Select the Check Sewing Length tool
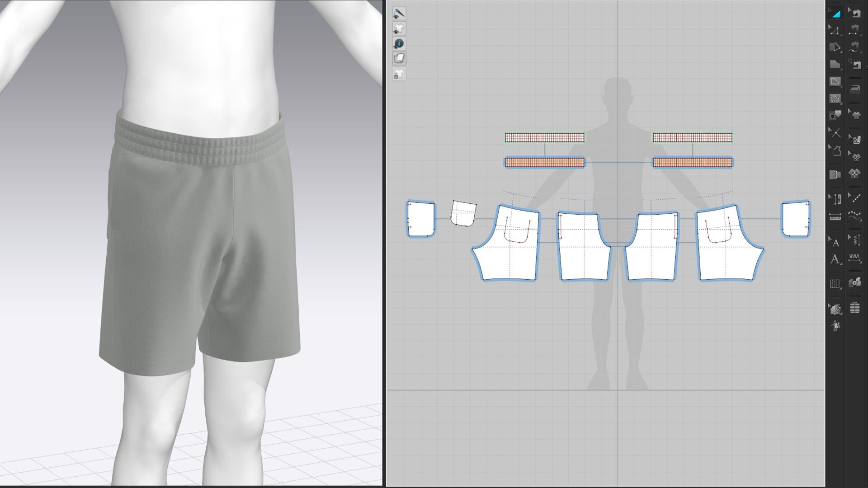This screenshot has height=488, width=868. (854, 65)
